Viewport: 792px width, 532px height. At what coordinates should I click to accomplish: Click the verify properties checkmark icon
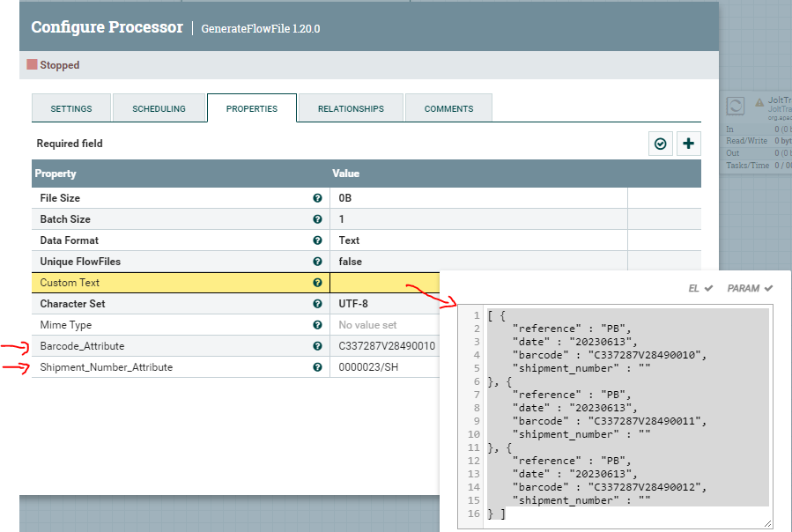tap(661, 144)
